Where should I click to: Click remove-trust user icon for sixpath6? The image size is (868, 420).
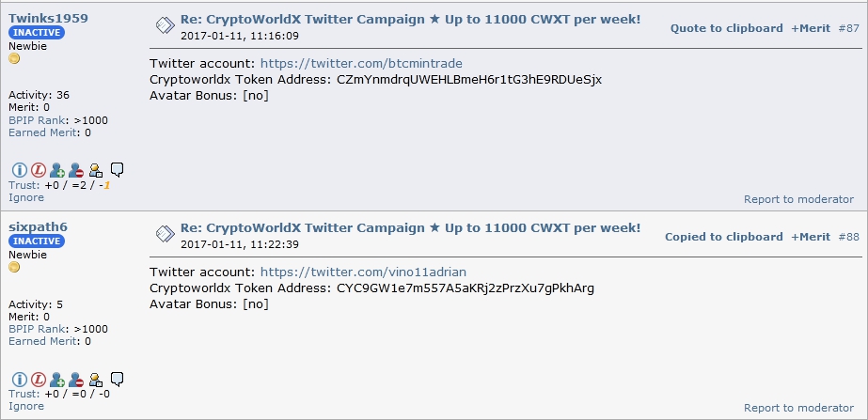coord(76,379)
